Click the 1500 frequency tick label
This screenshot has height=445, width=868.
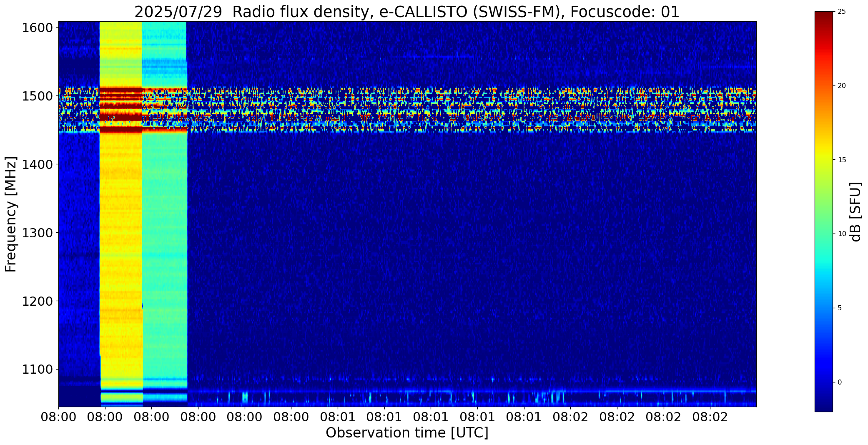[37, 96]
